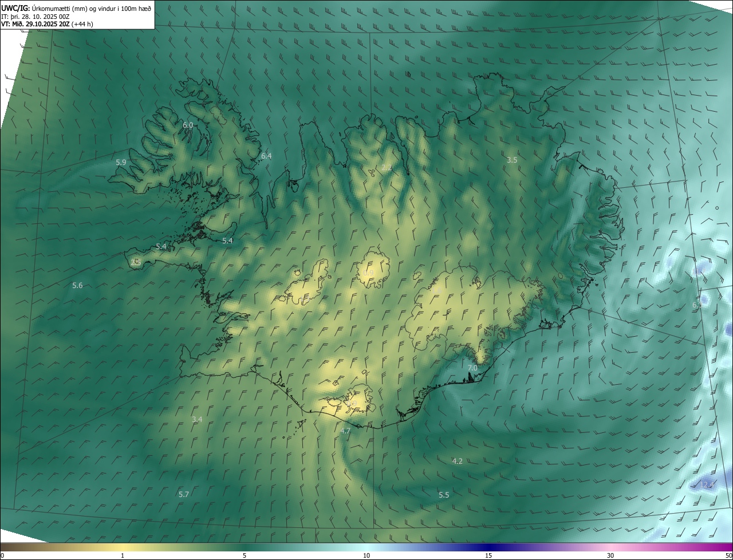Click the 5.5 value over the southern sea
The image size is (733, 560).
click(x=444, y=495)
